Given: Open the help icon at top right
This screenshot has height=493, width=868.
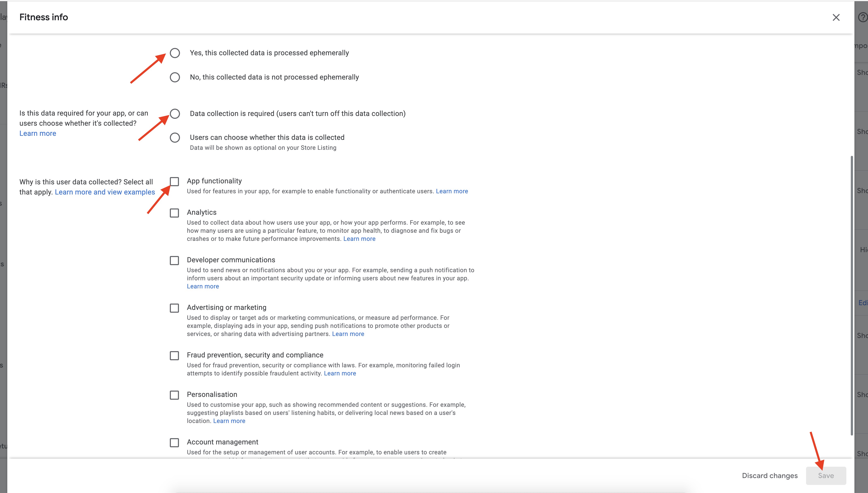Looking at the screenshot, I should (863, 17).
